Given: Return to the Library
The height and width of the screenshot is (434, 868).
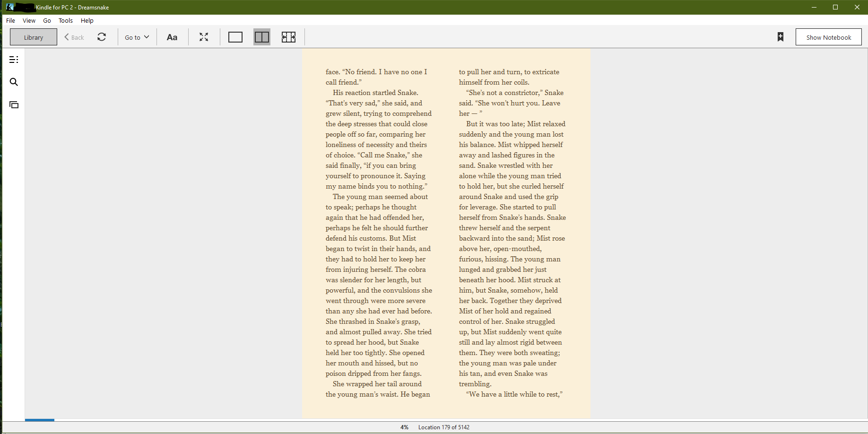Looking at the screenshot, I should (x=33, y=37).
